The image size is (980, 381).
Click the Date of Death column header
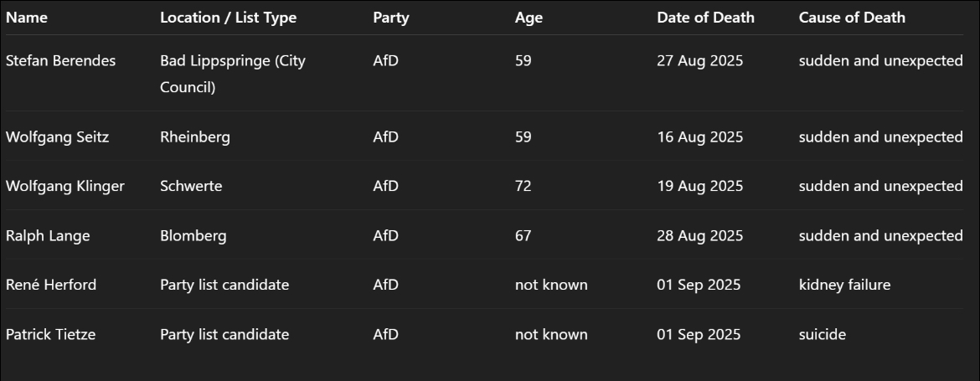[705, 18]
